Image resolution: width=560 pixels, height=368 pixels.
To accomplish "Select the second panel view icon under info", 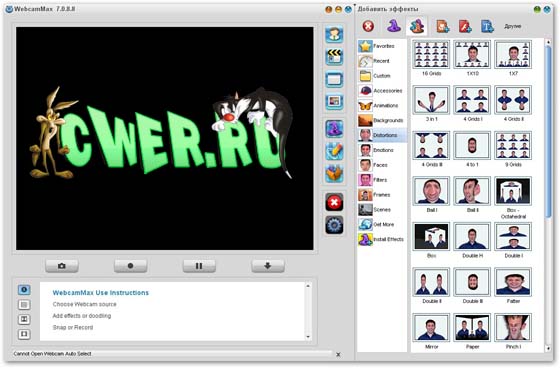I will coord(24,305).
